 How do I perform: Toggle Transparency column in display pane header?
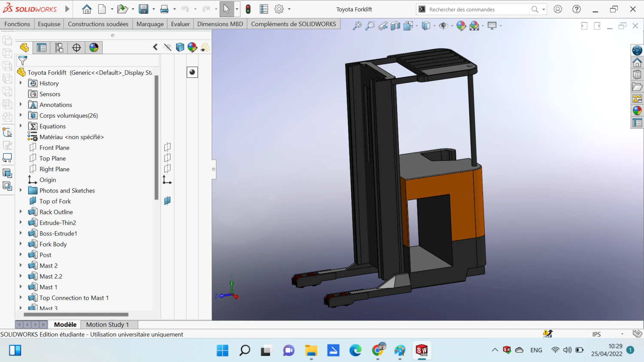[x=205, y=47]
